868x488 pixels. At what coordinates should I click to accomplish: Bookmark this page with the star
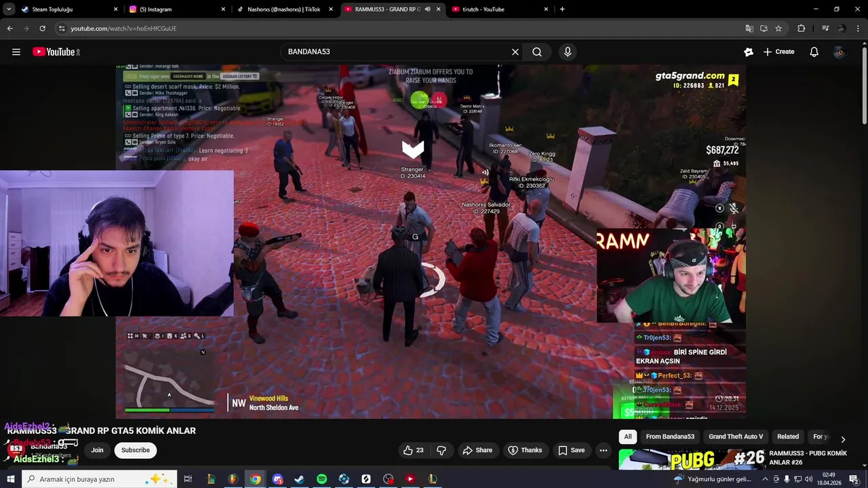(778, 28)
